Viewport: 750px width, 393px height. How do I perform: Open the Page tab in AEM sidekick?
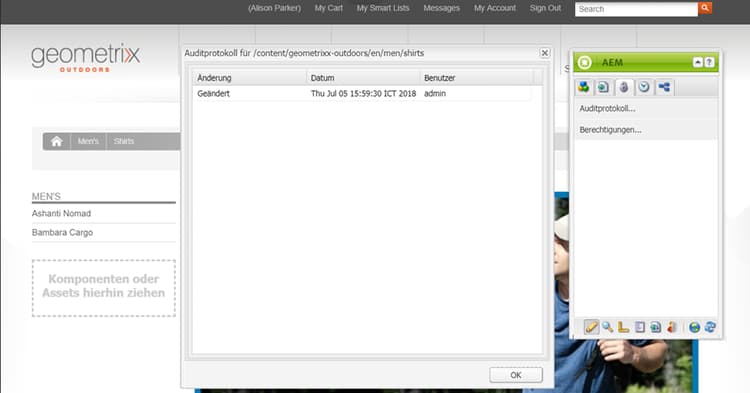click(604, 87)
